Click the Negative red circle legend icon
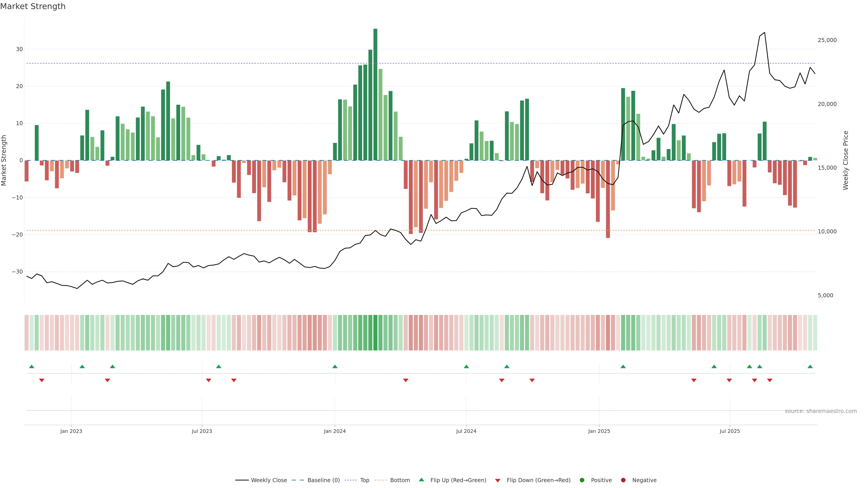Viewport: 868px width, 488px height. click(x=623, y=480)
